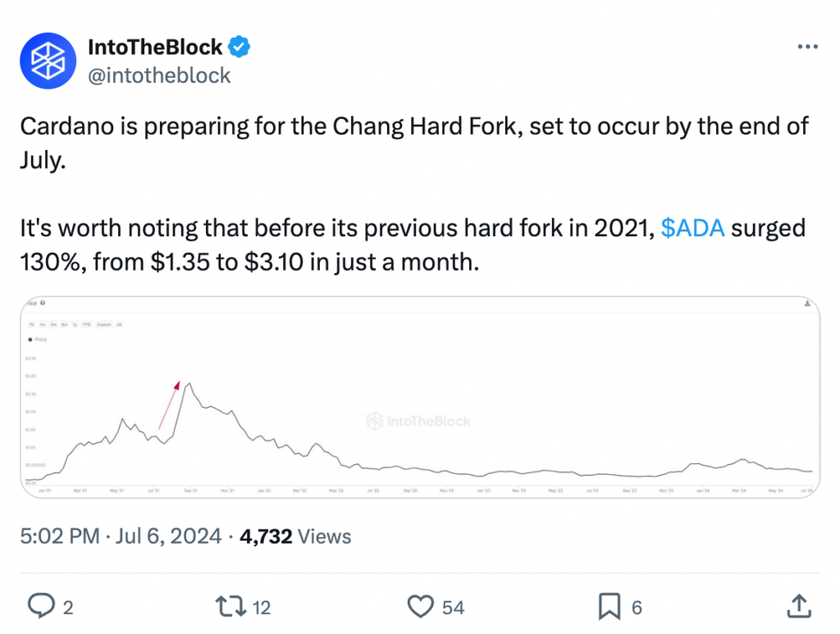Reply to the tweet via comment icon
Viewport: 840px width, 634px height.
(x=41, y=606)
